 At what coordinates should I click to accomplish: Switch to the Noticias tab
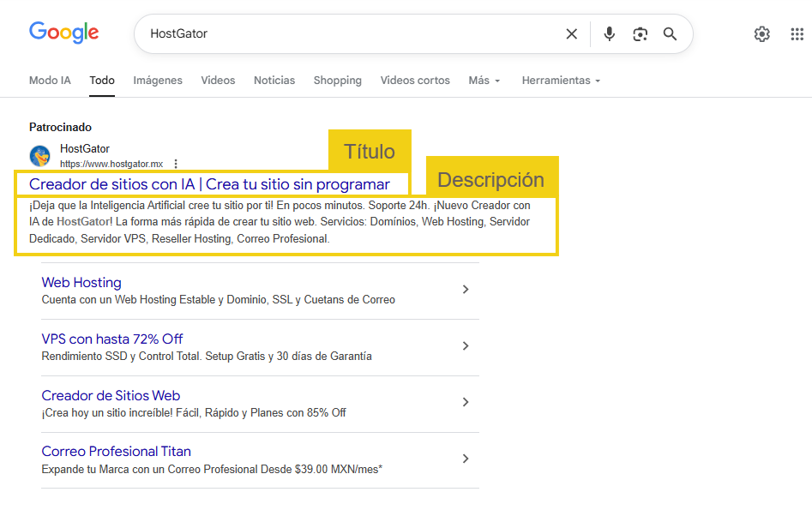point(274,81)
